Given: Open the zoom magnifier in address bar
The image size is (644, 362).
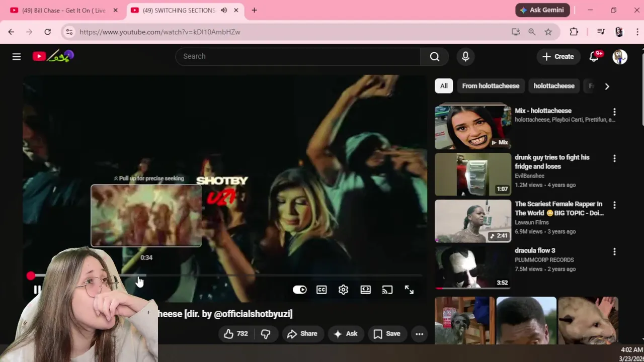Looking at the screenshot, I should pos(532,32).
